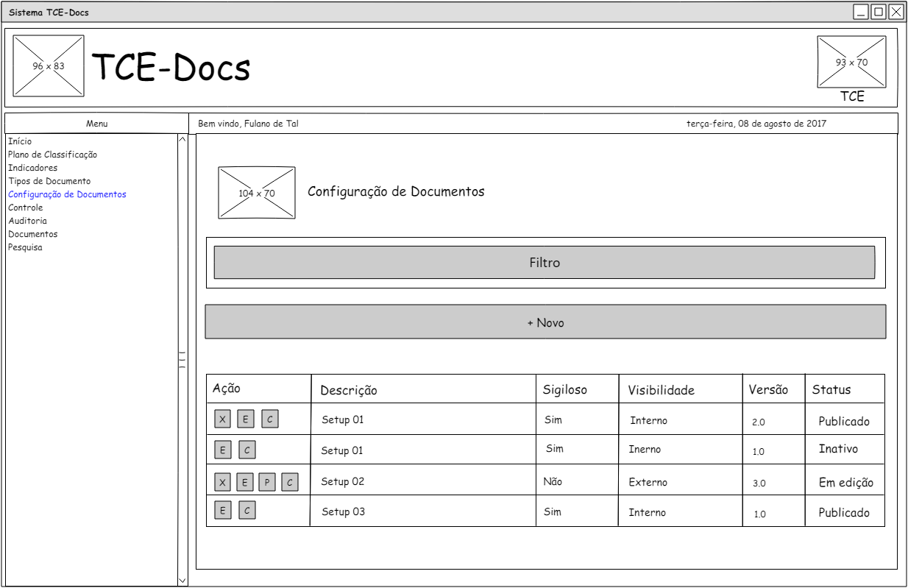Click the TCE-Docs logo image placeholder
This screenshot has height=588, width=908.
(x=49, y=66)
